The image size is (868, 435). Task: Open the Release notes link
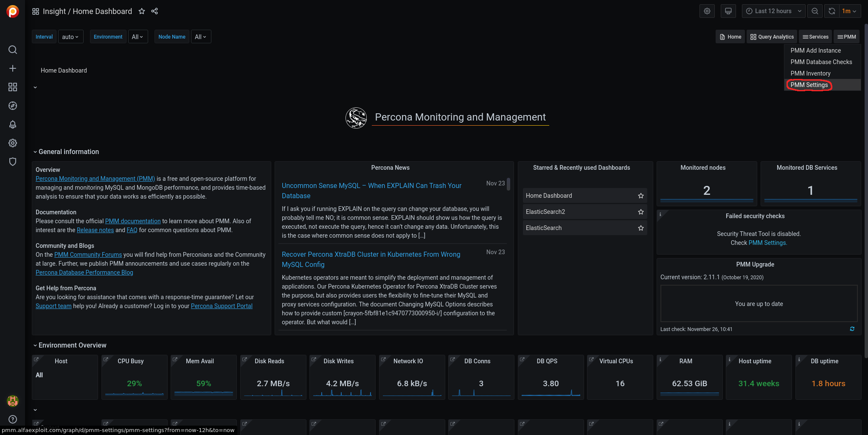(95, 230)
